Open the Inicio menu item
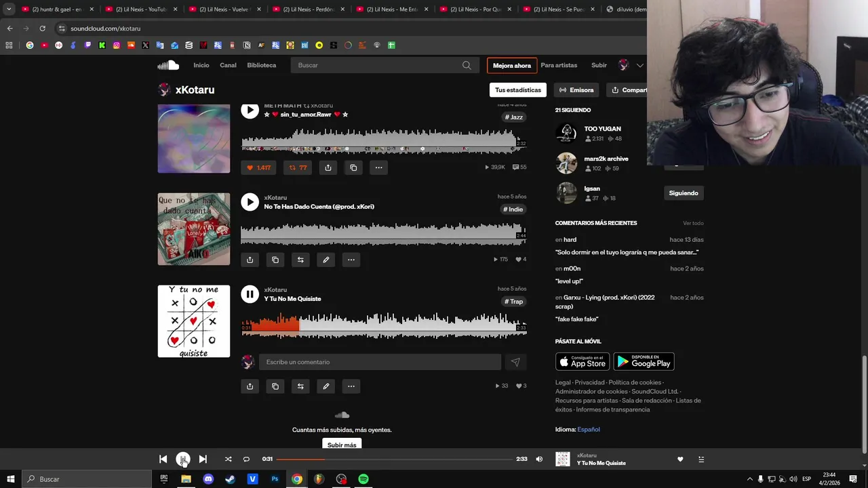Image resolution: width=868 pixels, height=488 pixels. tap(201, 65)
